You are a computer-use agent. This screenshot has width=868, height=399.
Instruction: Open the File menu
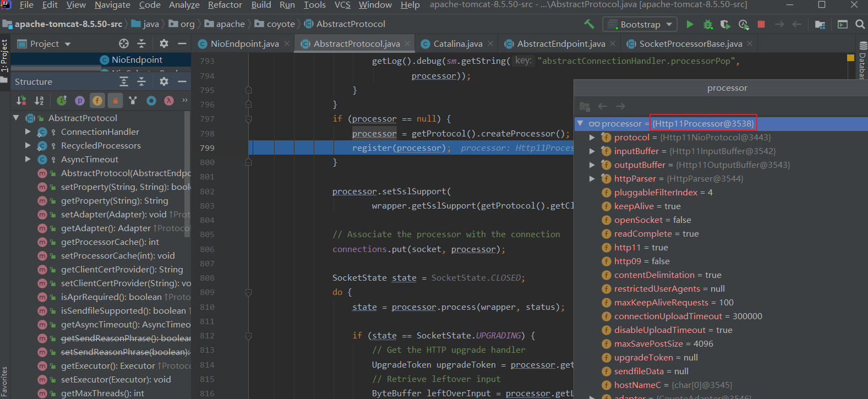coord(26,5)
